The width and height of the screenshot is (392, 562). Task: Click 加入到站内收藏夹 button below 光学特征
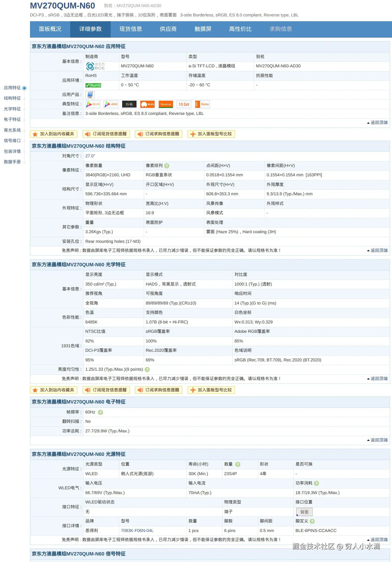click(x=53, y=390)
